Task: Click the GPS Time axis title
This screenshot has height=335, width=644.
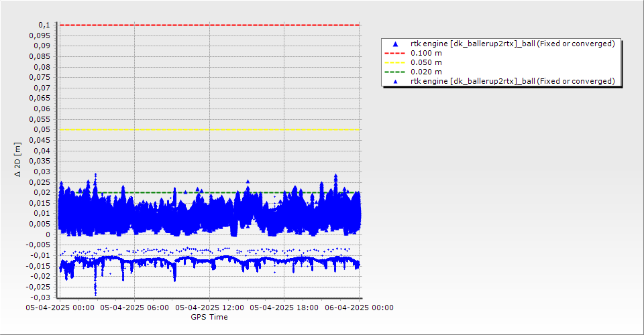Action: [x=209, y=317]
